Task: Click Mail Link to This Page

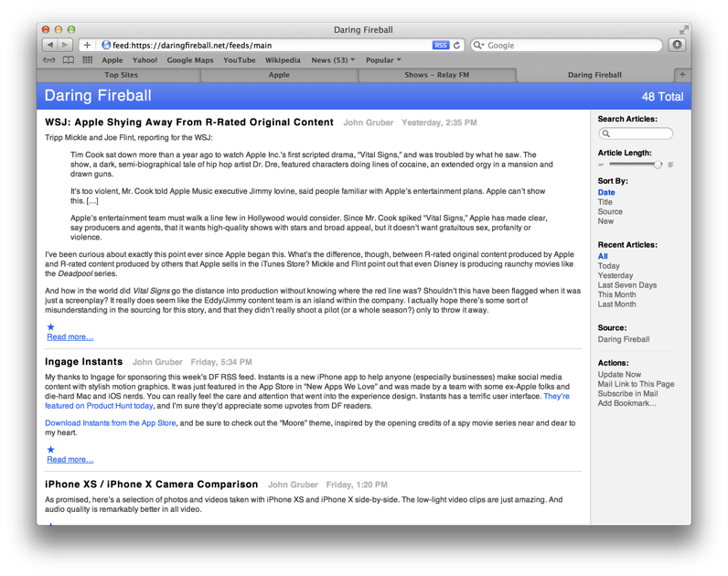Action: coord(636,384)
